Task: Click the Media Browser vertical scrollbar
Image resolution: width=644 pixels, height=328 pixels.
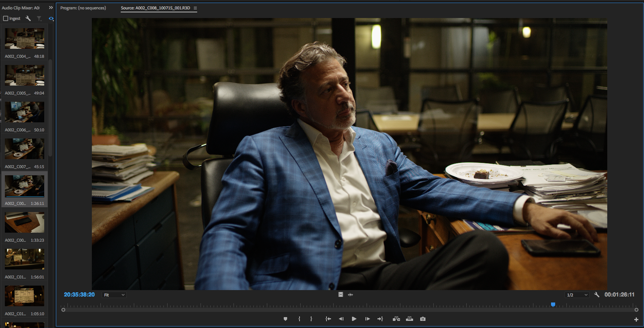Action: point(50,109)
